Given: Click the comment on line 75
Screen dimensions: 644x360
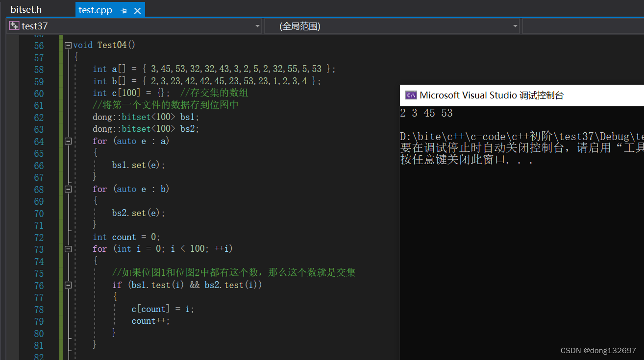Looking at the screenshot, I should click(234, 273).
